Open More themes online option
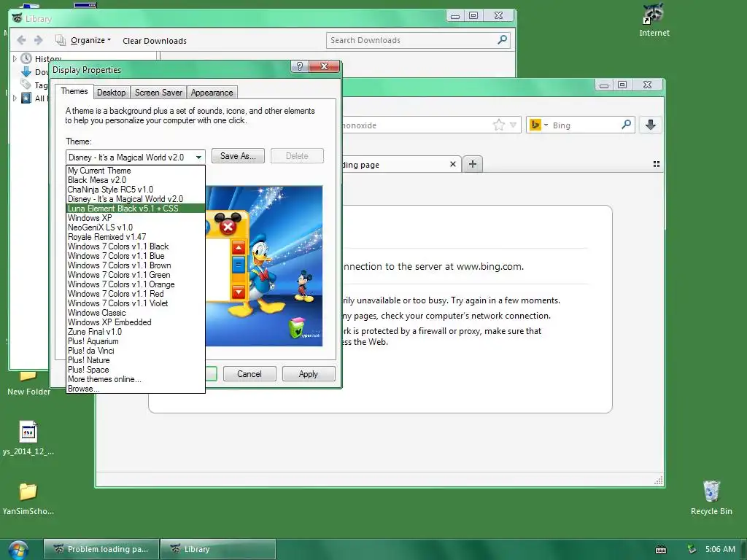Image resolution: width=747 pixels, height=560 pixels. point(135,379)
